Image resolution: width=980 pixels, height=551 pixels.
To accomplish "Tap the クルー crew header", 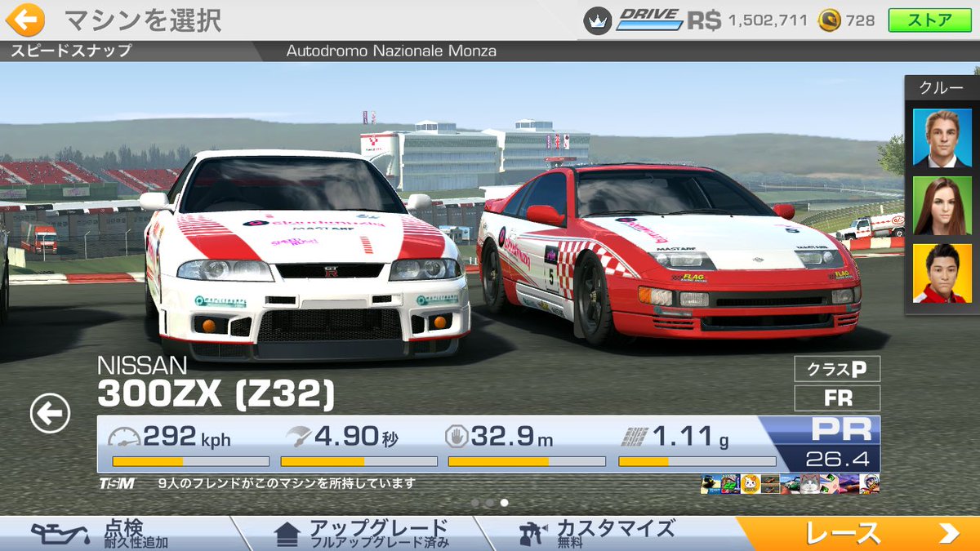I will 942,87.
